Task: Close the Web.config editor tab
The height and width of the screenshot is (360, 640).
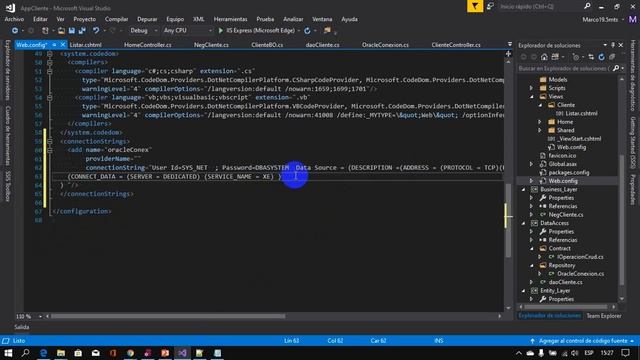Action: [x=63, y=45]
